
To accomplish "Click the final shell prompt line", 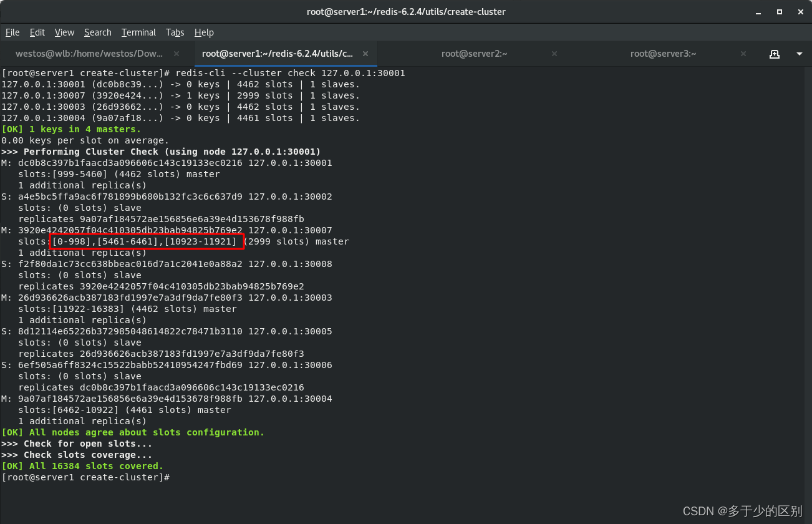I will point(85,477).
